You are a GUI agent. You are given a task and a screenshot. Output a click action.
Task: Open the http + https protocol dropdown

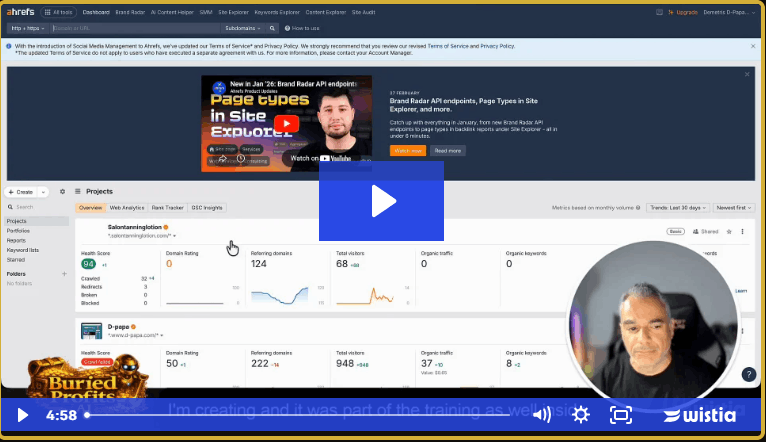tap(29, 29)
